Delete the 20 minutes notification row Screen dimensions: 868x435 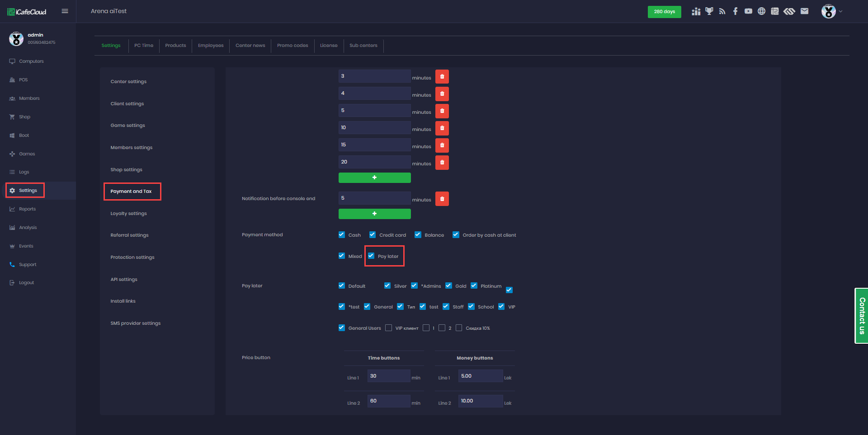[442, 162]
